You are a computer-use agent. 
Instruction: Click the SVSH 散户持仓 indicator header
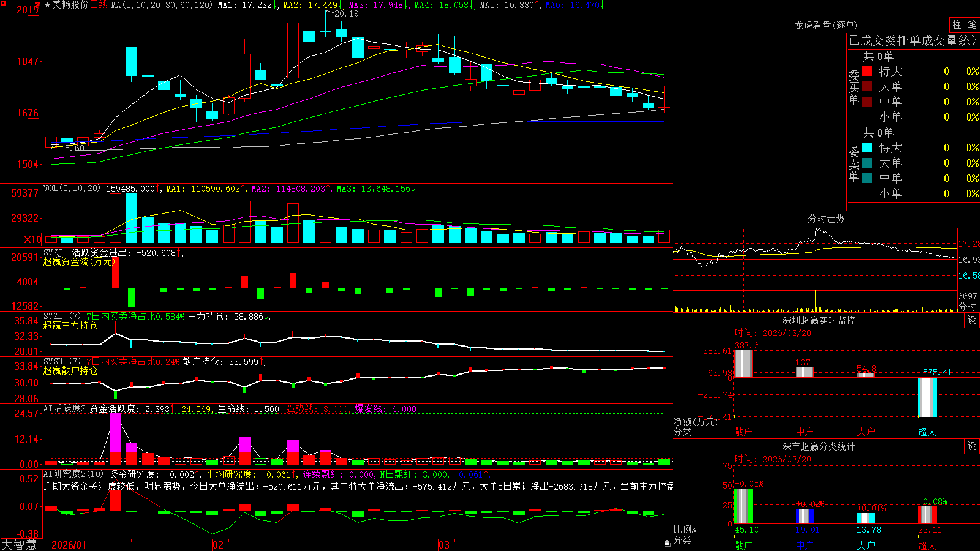tap(154, 362)
